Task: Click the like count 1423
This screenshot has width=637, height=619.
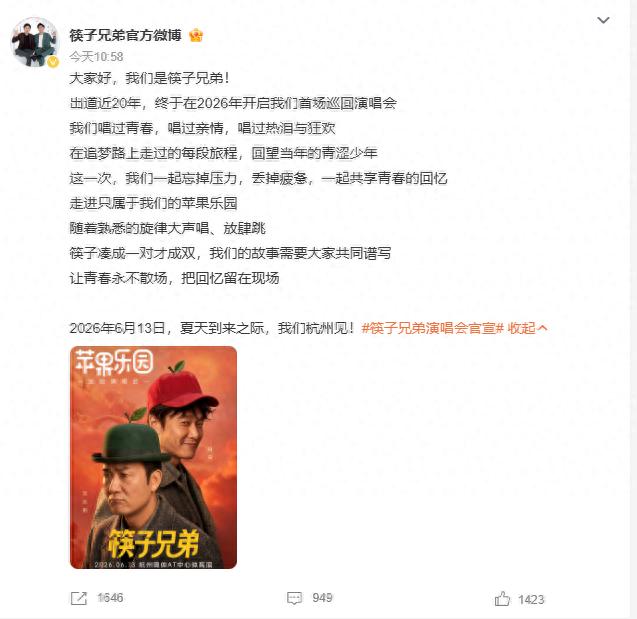Action: 531,600
